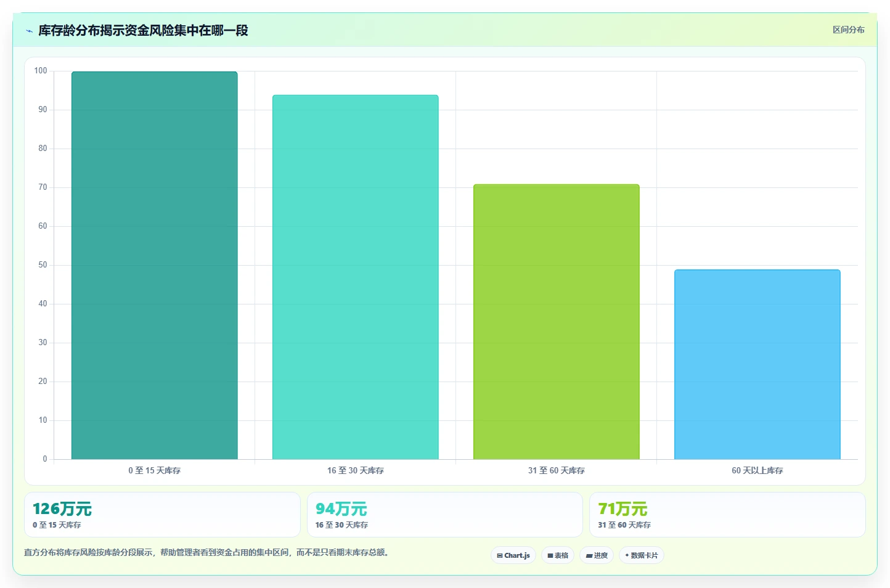The width and height of the screenshot is (890, 588).
Task: Click the turquoise 16 至 30 天库存 bar
Action: [356, 277]
